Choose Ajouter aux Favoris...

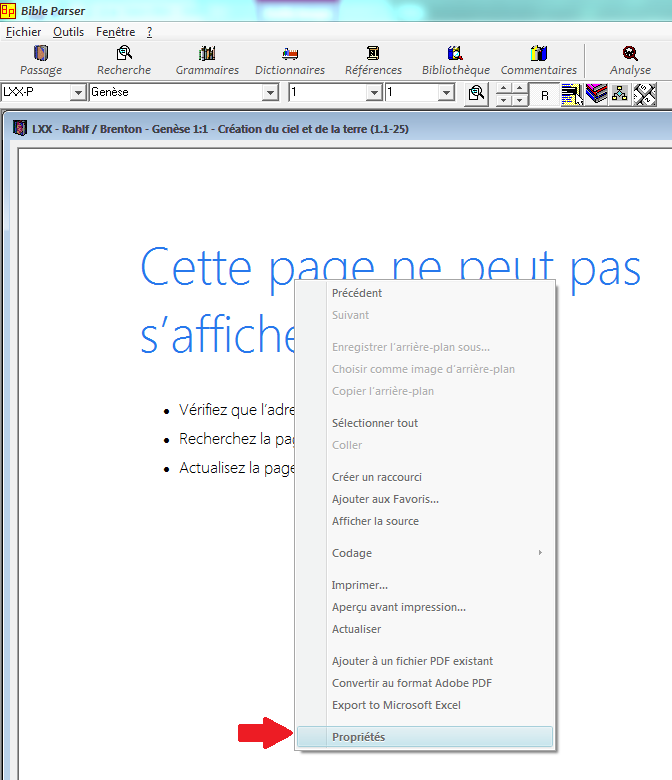(x=425, y=499)
